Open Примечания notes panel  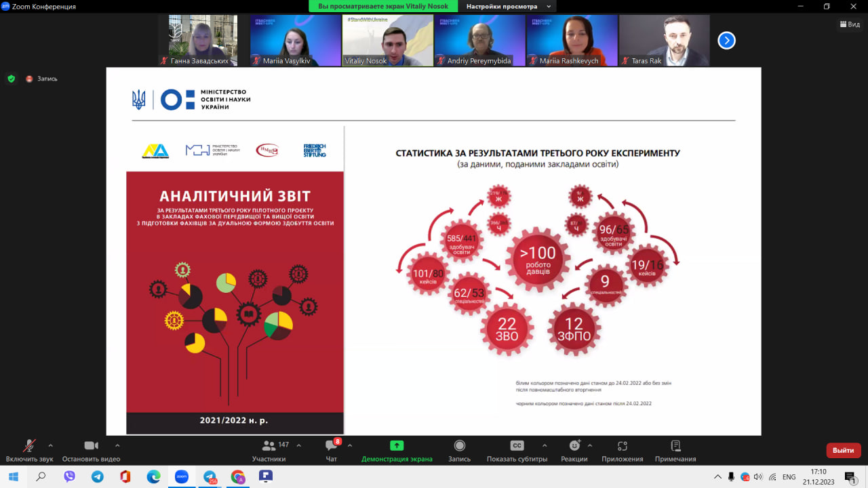[675, 451]
